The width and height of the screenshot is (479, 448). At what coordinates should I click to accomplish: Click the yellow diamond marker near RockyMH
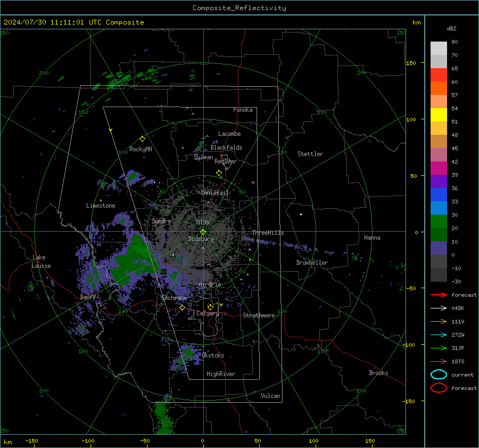(x=142, y=139)
